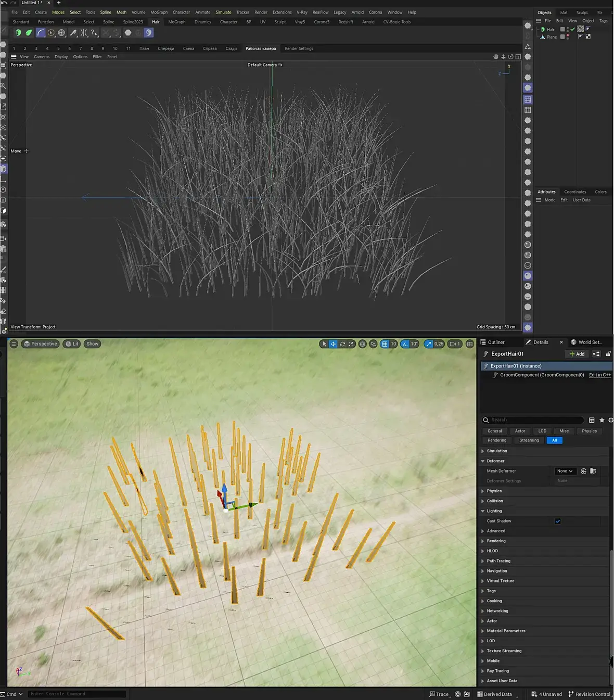Click the blueprint/hierarchy icon next to Add
Screen dimensions: 614x700
coord(596,354)
